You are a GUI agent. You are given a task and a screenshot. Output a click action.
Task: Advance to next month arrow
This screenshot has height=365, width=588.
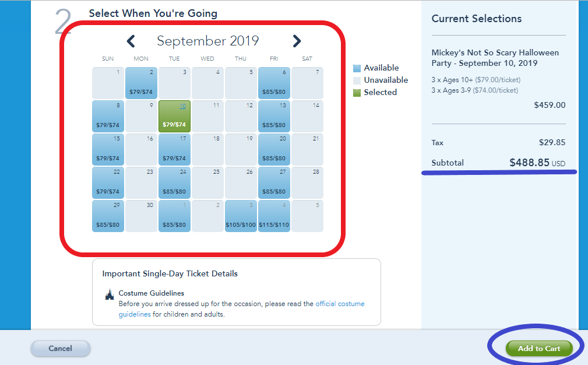pyautogui.click(x=297, y=41)
